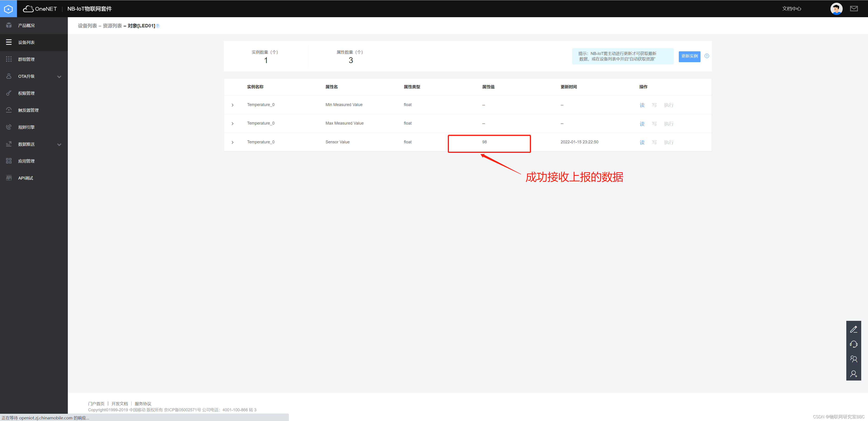Open the feedback pencil icon on the right
This screenshot has height=421, width=868.
pyautogui.click(x=854, y=329)
